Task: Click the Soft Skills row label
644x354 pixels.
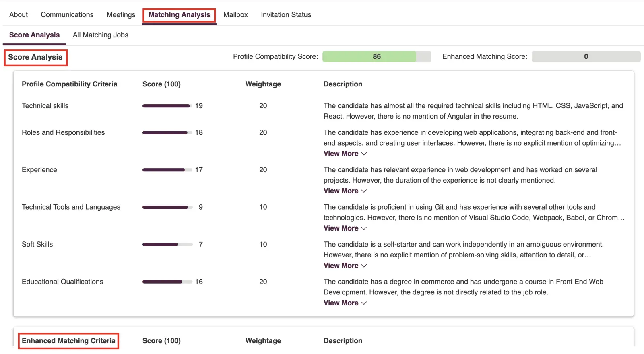Action: tap(37, 244)
